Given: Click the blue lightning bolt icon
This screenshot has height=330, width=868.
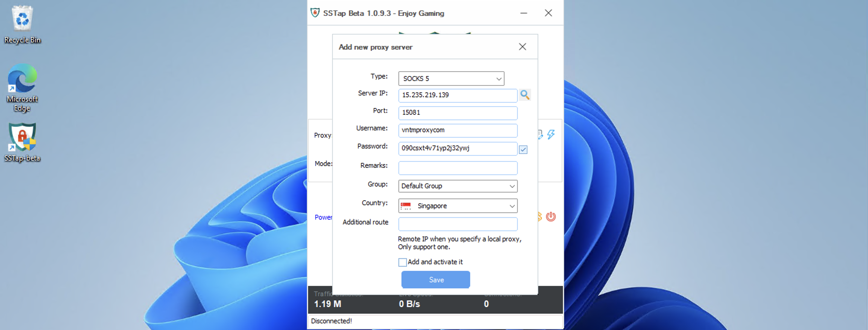Looking at the screenshot, I should (x=551, y=135).
